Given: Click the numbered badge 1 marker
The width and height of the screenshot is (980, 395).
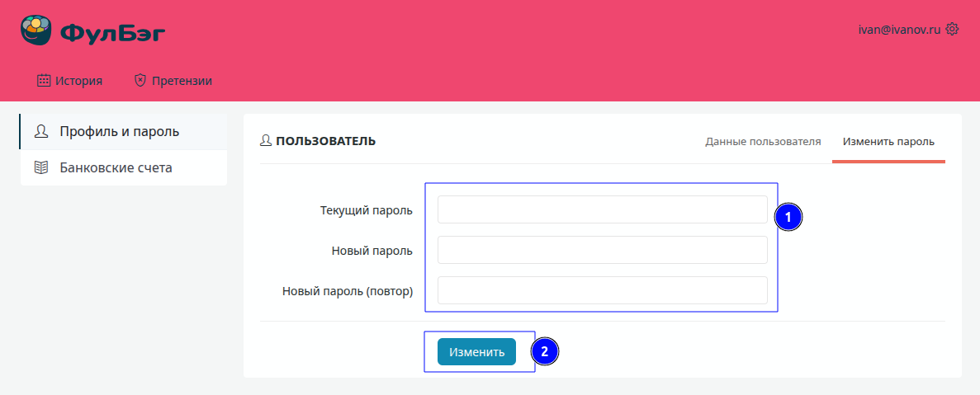Looking at the screenshot, I should click(788, 218).
